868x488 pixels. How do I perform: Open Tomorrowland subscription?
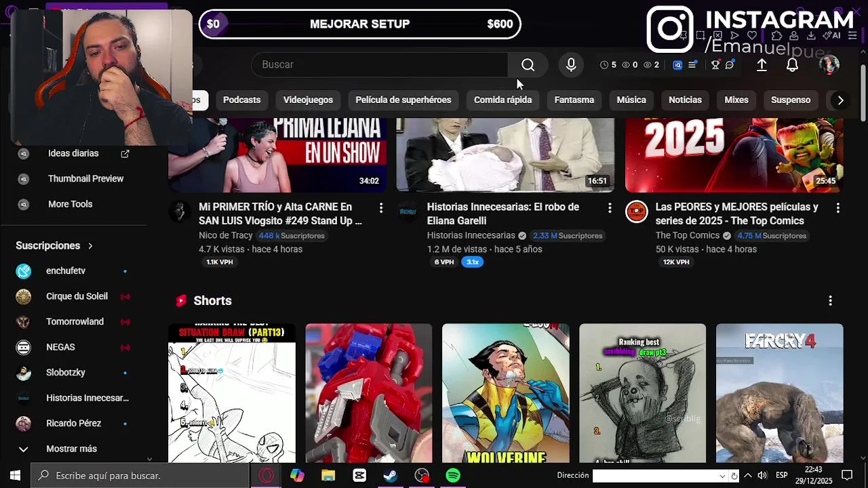[73, 322]
